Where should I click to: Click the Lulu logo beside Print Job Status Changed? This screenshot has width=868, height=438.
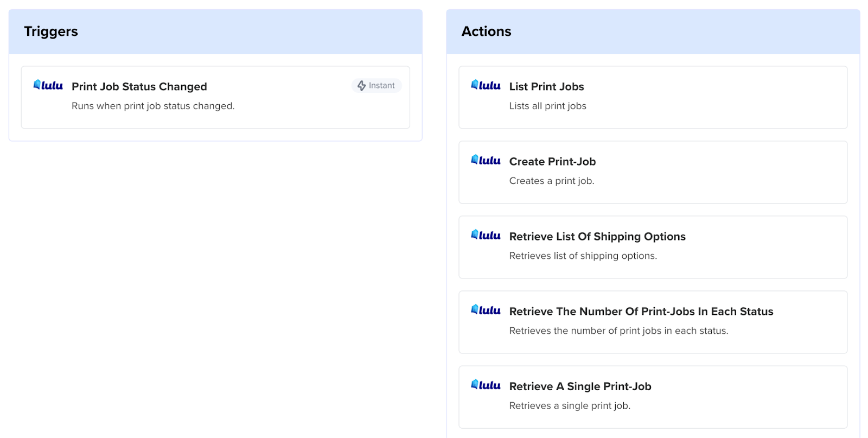click(48, 85)
